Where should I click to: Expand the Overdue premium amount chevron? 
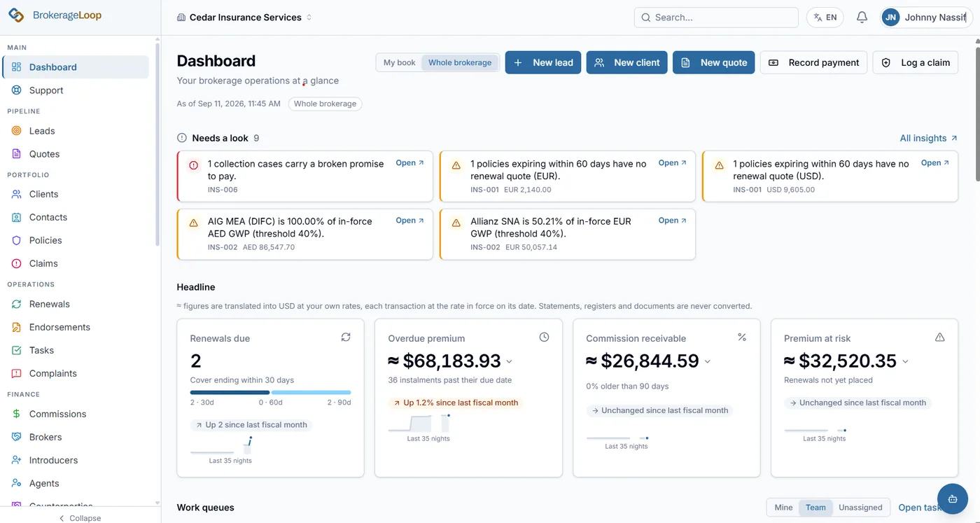click(x=509, y=361)
